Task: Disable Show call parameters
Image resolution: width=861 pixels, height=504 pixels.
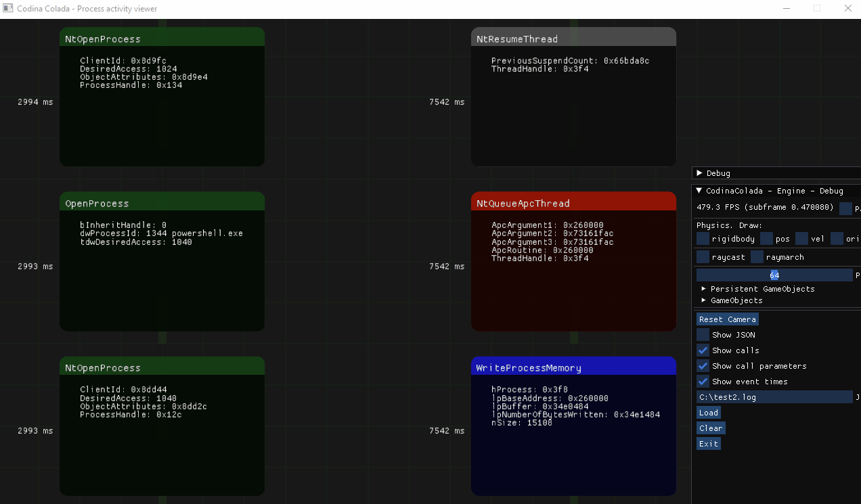Action: [x=703, y=366]
